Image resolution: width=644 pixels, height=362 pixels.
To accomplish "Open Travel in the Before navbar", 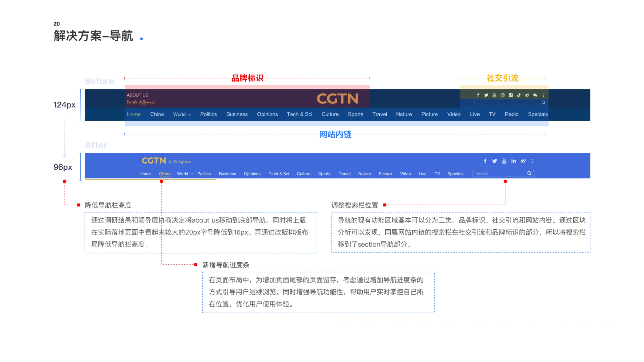I will pyautogui.click(x=380, y=114).
